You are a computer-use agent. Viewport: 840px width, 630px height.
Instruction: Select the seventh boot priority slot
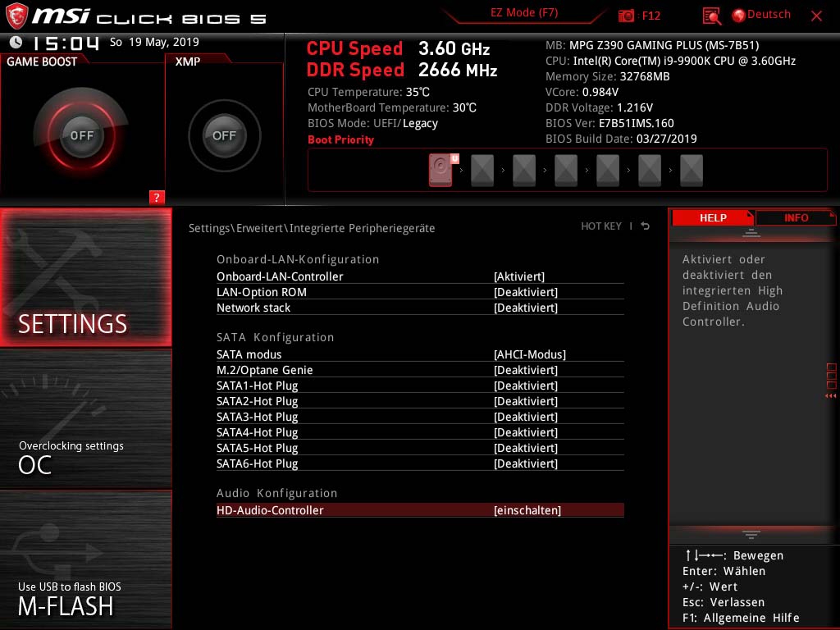tap(691, 171)
